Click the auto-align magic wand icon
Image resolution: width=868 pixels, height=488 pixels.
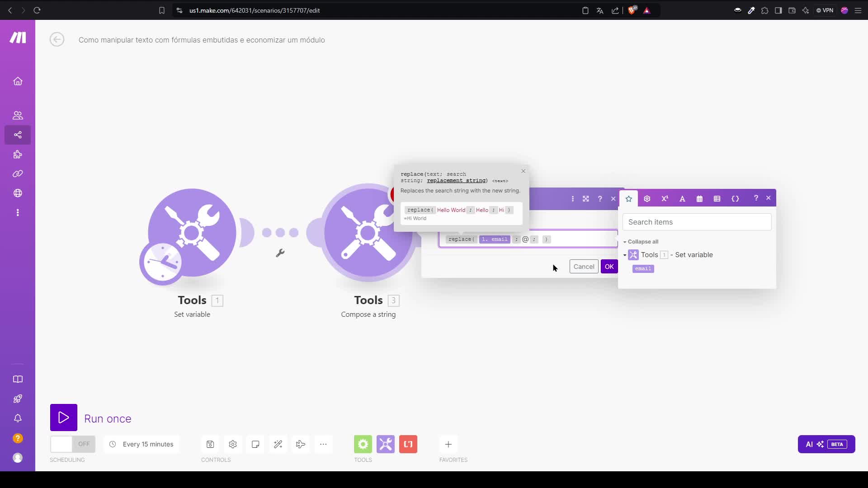pos(278,444)
